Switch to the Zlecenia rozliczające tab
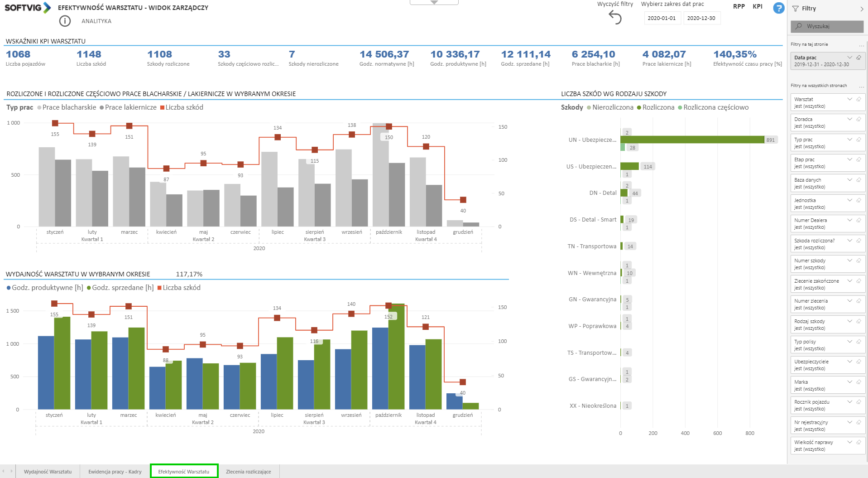This screenshot has height=478, width=868. [x=248, y=472]
